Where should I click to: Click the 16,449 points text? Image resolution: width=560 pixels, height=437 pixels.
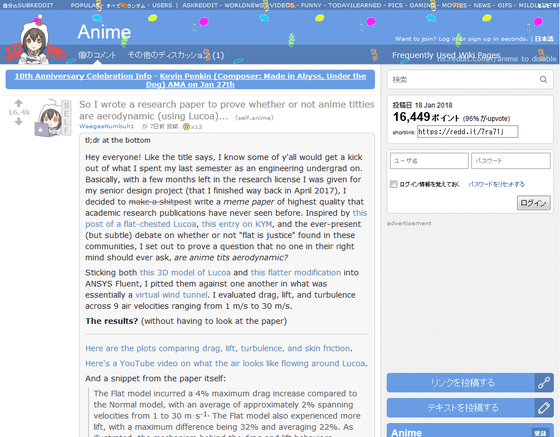point(426,117)
